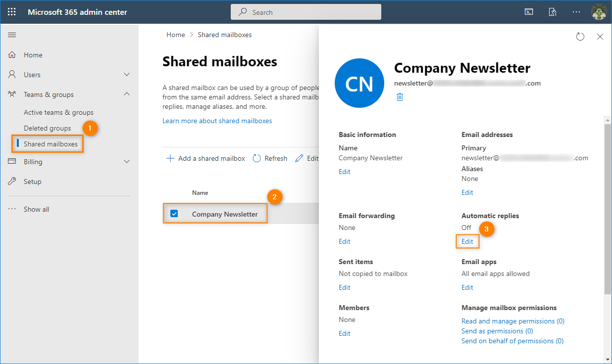Edit the Basic information name
The image size is (612, 364).
click(x=345, y=172)
